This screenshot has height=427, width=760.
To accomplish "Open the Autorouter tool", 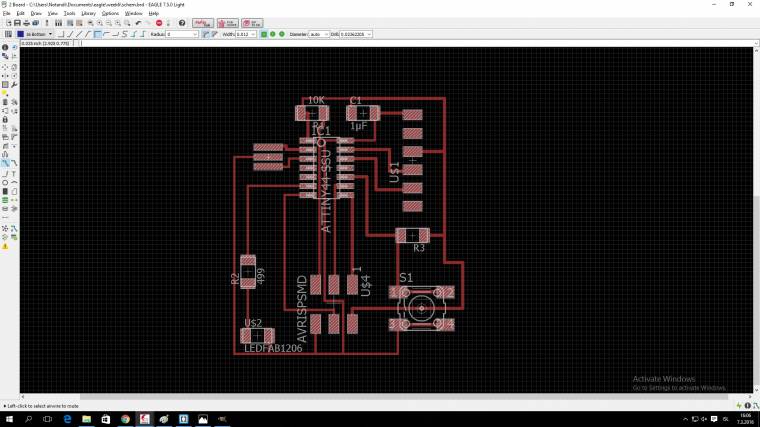I will pos(14,228).
